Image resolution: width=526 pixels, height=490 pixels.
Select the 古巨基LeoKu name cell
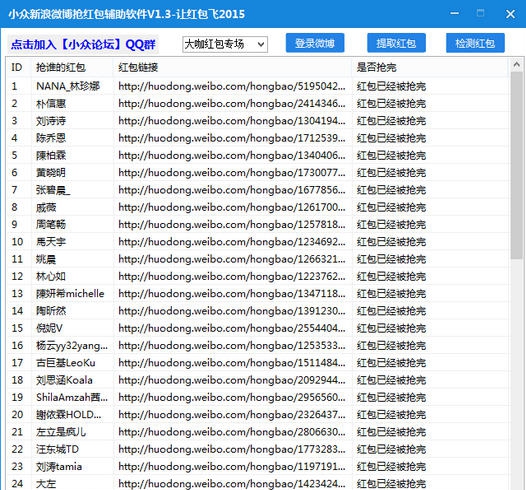(x=66, y=363)
